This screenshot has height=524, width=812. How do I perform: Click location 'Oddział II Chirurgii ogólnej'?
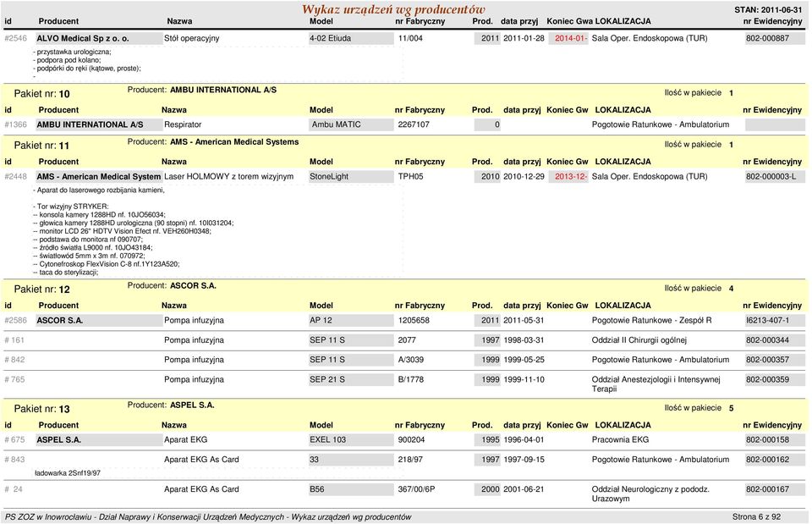(639, 340)
